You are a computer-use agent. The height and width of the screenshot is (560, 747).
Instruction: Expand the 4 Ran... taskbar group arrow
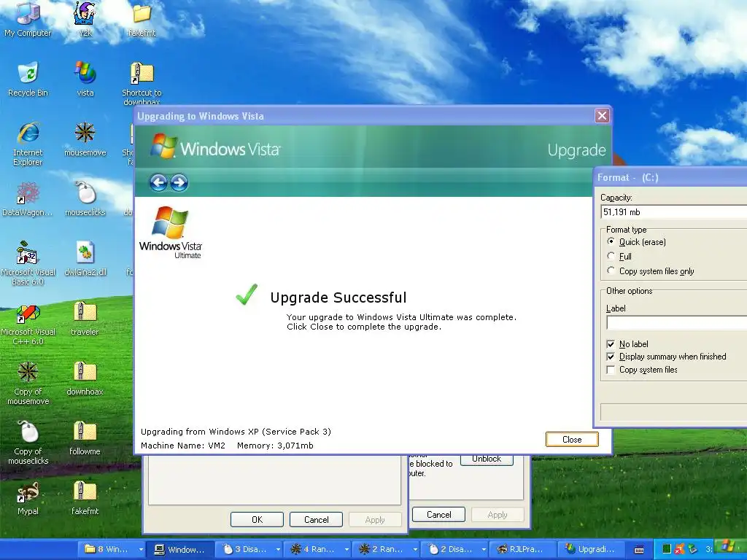(347, 550)
